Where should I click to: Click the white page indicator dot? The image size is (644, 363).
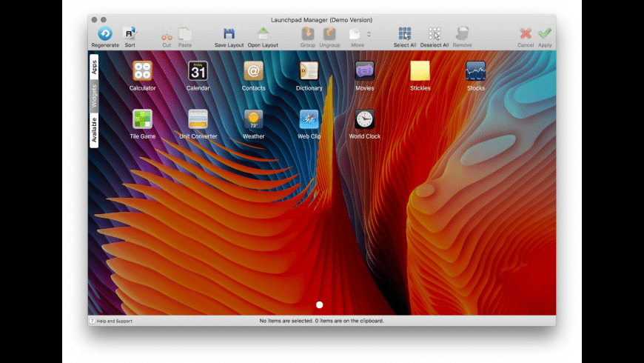point(319,304)
